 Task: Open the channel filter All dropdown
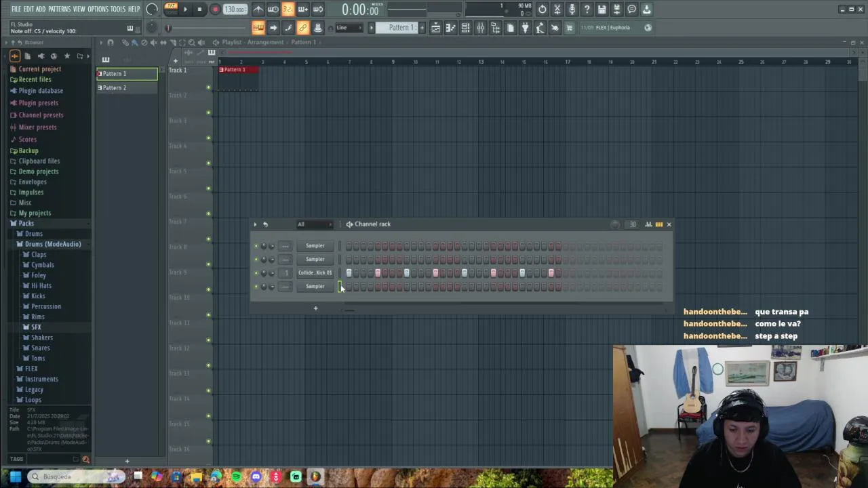[x=314, y=224]
